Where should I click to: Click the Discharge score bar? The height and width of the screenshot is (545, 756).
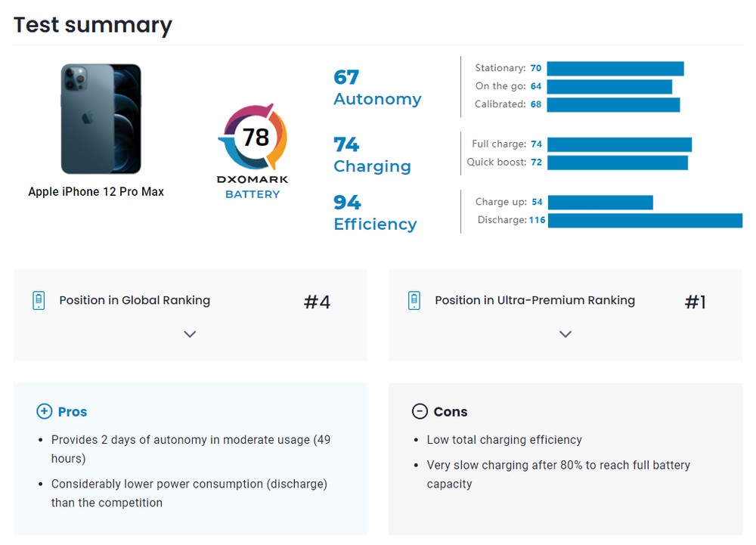pos(645,221)
